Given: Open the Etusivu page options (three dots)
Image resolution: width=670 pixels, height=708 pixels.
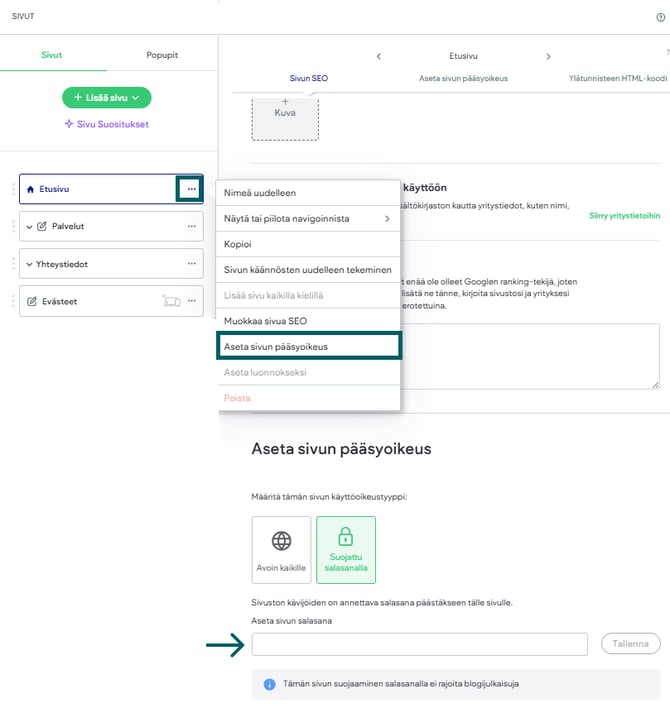Looking at the screenshot, I should click(x=190, y=189).
